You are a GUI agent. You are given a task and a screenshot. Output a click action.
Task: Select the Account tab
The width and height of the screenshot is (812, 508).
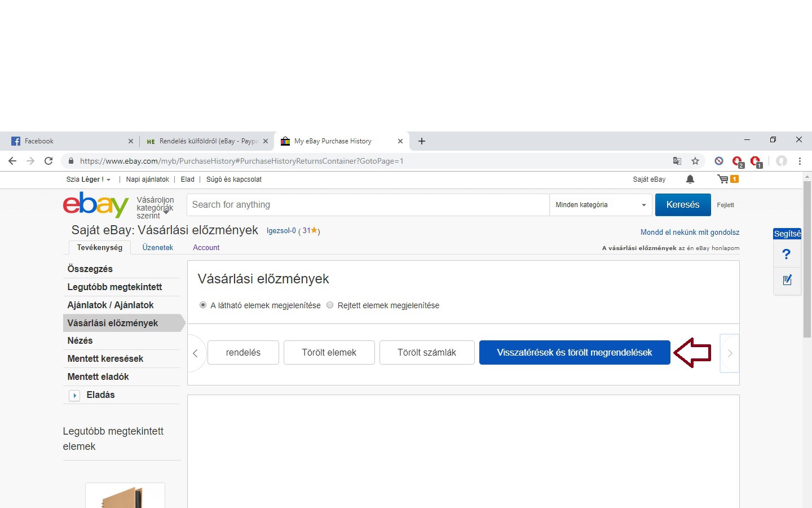coord(206,247)
